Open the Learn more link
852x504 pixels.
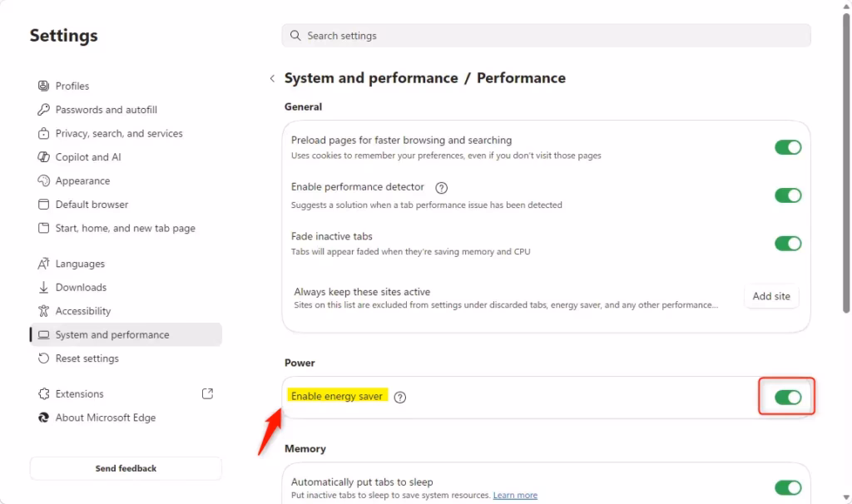[515, 495]
